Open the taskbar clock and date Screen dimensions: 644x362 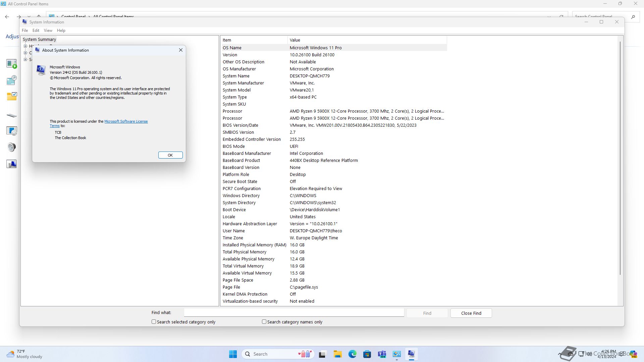pyautogui.click(x=607, y=354)
